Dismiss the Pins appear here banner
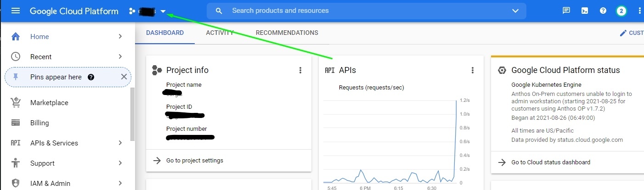 point(124,77)
